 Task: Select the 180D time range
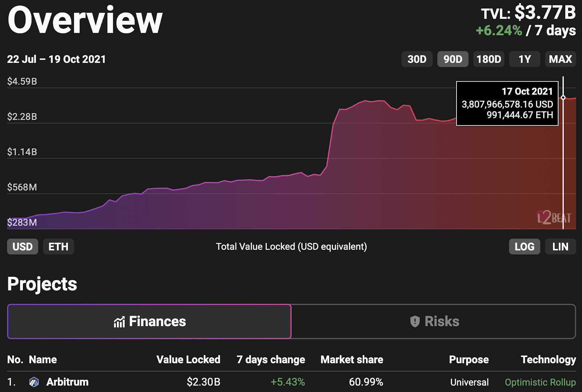[x=489, y=59]
